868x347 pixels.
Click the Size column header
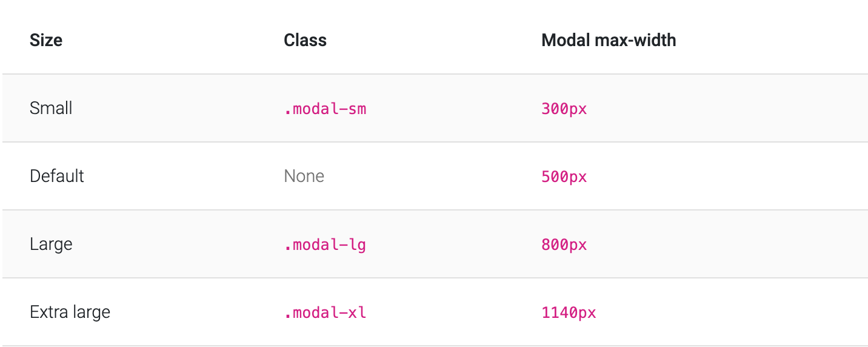pyautogui.click(x=46, y=40)
